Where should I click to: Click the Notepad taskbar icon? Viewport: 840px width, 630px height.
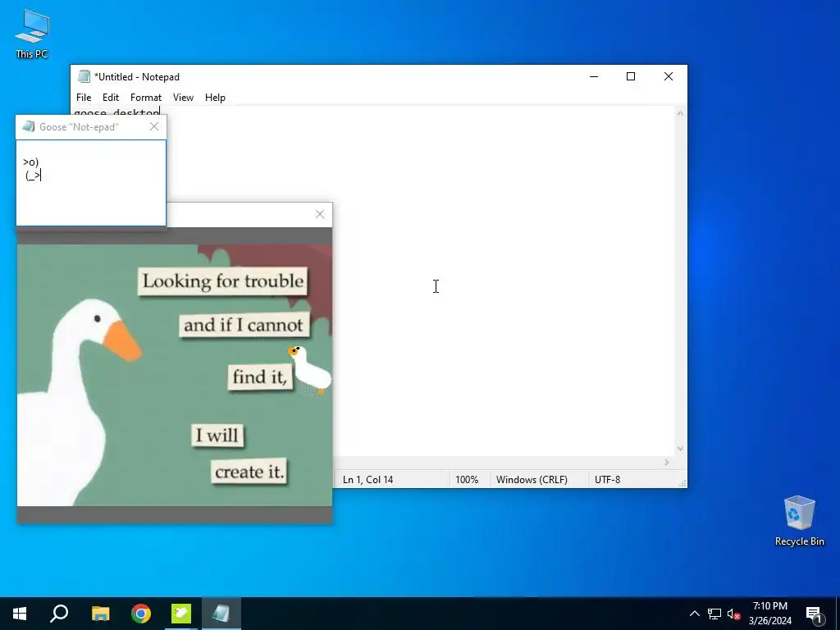pyautogui.click(x=221, y=614)
